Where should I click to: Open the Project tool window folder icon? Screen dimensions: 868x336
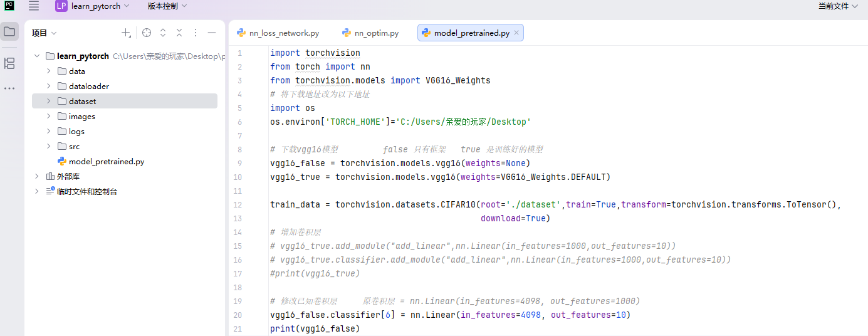pos(9,31)
